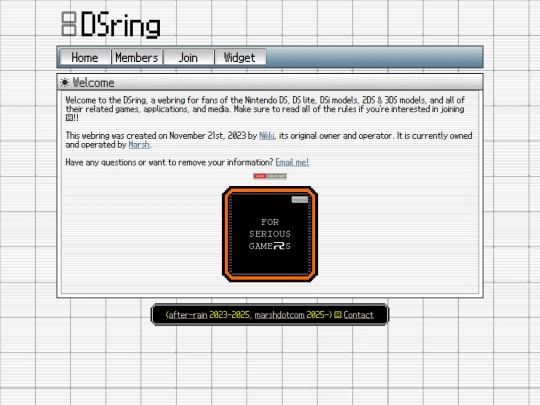Click the small red and grey badge
540x405 pixels.
270,176
